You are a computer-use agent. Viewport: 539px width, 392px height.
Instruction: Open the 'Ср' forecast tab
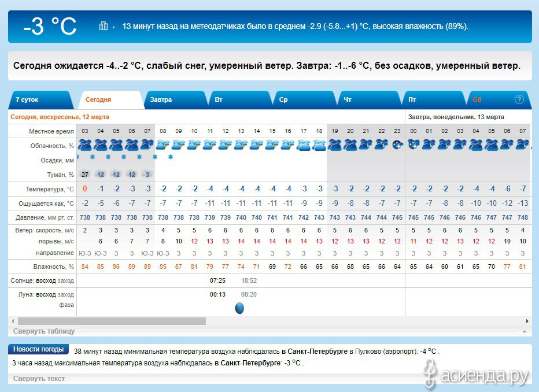click(305, 99)
